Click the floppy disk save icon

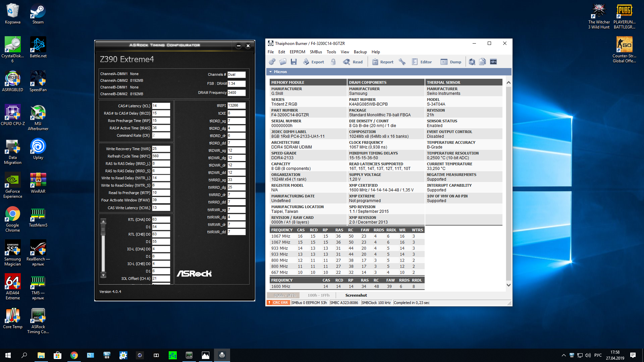tap(293, 62)
